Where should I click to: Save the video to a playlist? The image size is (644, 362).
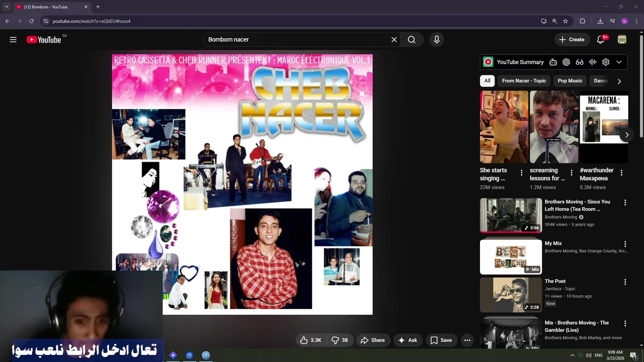pyautogui.click(x=441, y=340)
